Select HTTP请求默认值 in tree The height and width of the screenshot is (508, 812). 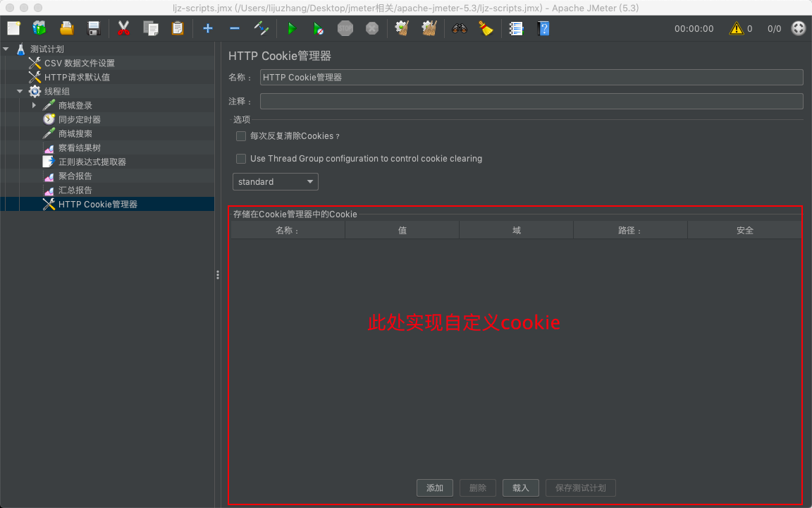(x=77, y=77)
